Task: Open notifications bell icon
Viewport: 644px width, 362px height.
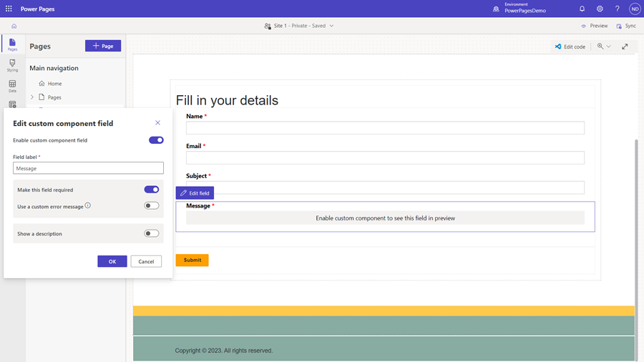Action: coord(582,9)
